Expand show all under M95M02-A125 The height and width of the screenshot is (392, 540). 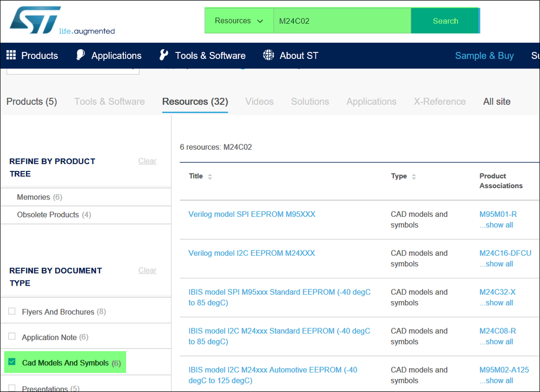pyautogui.click(x=496, y=381)
